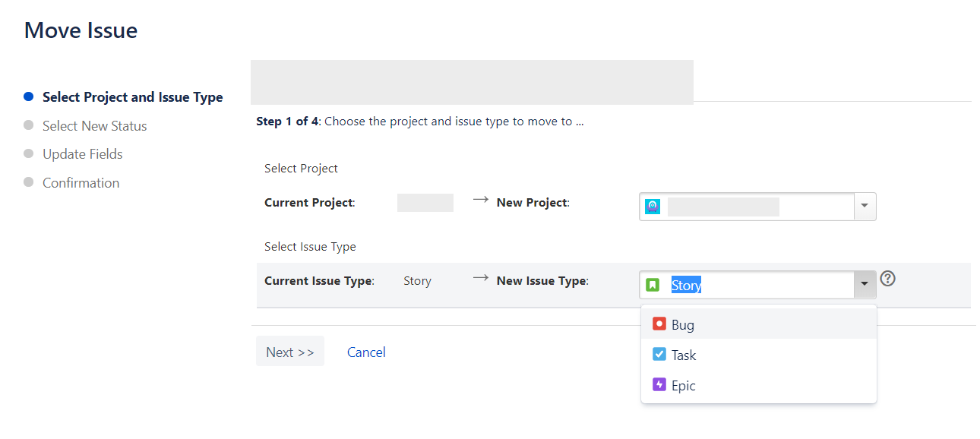Click the purple Epic lightning icon
The image size is (980, 439).
coord(659,385)
